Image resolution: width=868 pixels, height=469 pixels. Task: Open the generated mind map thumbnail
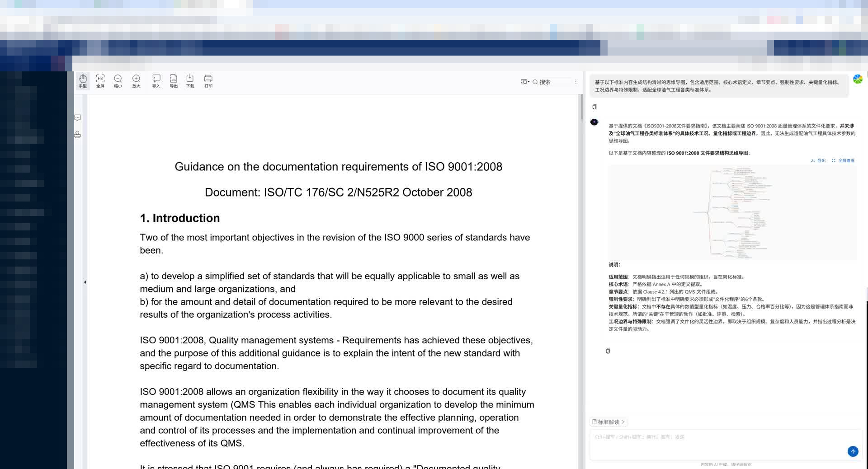(732, 213)
